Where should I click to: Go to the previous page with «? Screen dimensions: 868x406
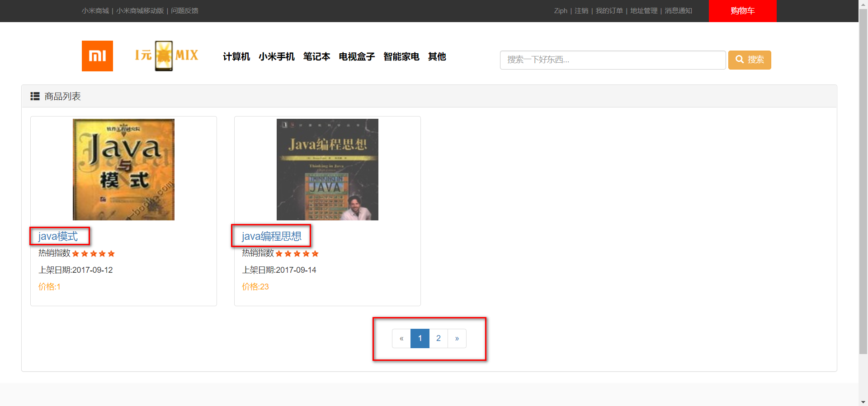[x=401, y=338]
